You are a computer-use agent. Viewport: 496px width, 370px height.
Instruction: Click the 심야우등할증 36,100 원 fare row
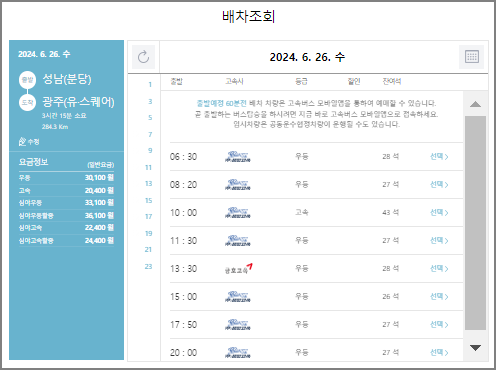pyautogui.click(x=66, y=216)
